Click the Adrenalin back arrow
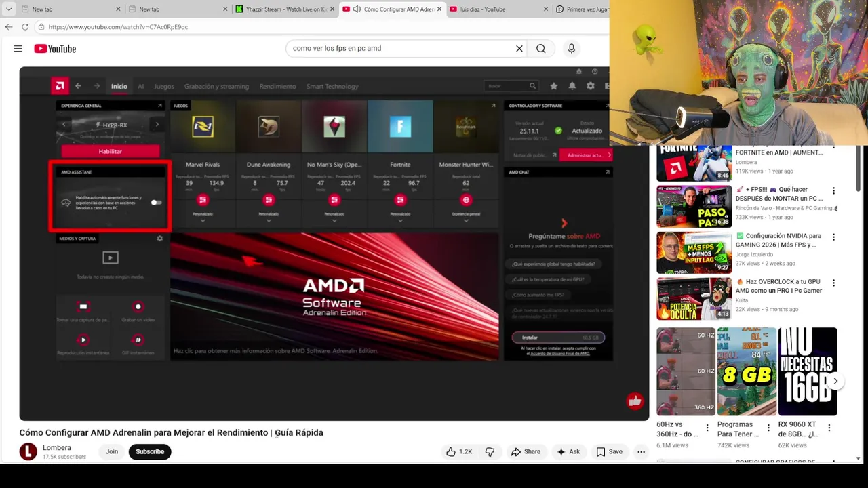Image resolution: width=868 pixels, height=488 pixels. pyautogui.click(x=78, y=86)
